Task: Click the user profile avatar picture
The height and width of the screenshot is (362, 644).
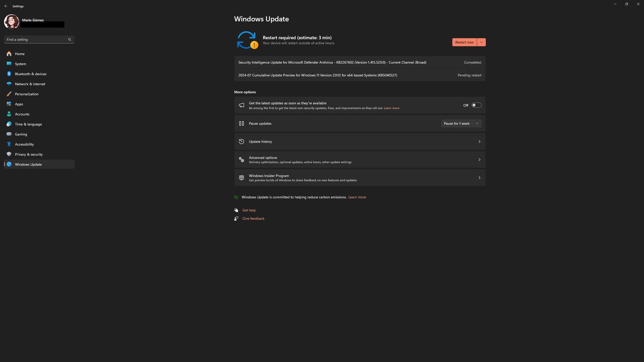Action: [x=11, y=22]
